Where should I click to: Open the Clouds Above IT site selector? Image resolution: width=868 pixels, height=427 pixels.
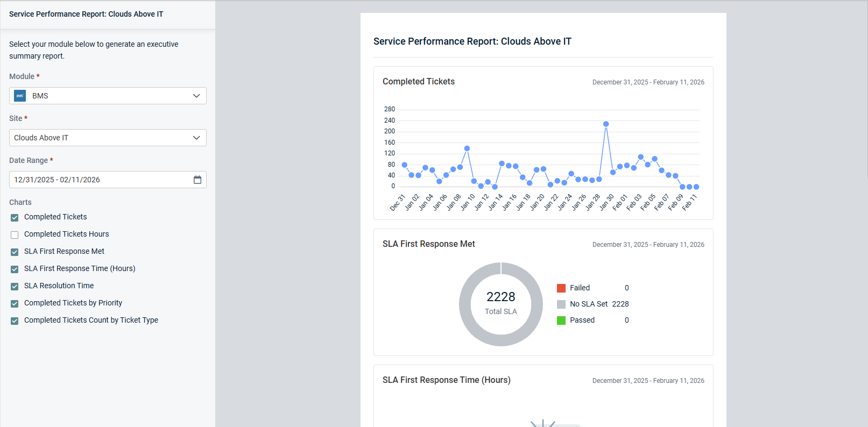click(102, 138)
